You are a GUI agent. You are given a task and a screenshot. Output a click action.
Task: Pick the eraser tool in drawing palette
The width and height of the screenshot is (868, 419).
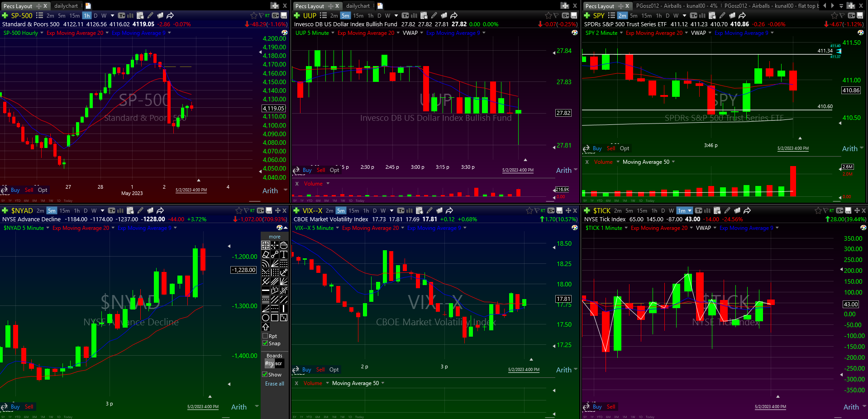pyautogui.click(x=266, y=254)
